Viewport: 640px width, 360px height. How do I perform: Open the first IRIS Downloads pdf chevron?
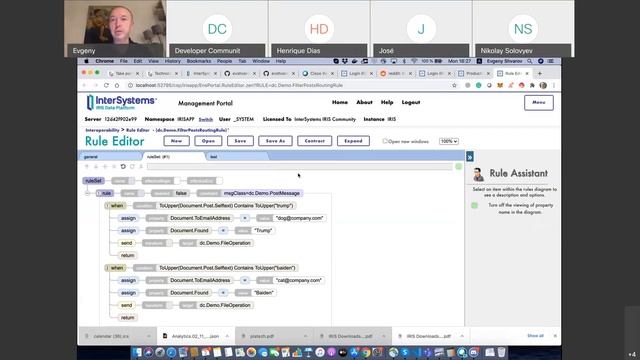pos(384,336)
